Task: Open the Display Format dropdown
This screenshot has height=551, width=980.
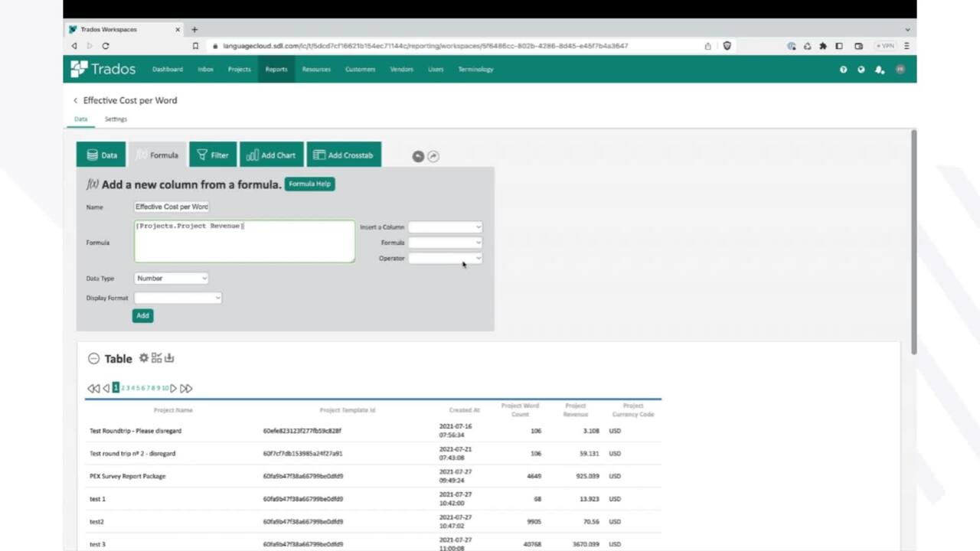Action: click(x=178, y=298)
